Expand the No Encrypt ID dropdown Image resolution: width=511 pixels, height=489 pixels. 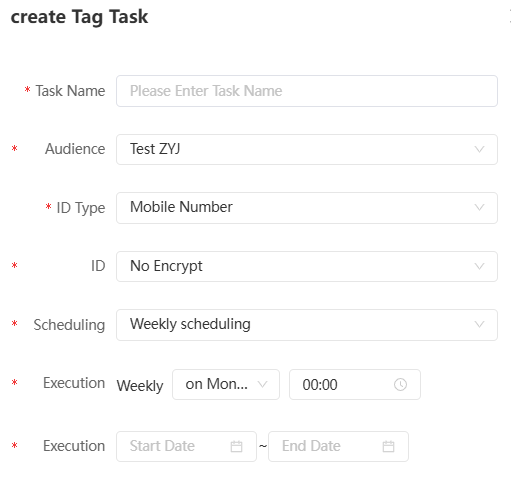click(307, 266)
